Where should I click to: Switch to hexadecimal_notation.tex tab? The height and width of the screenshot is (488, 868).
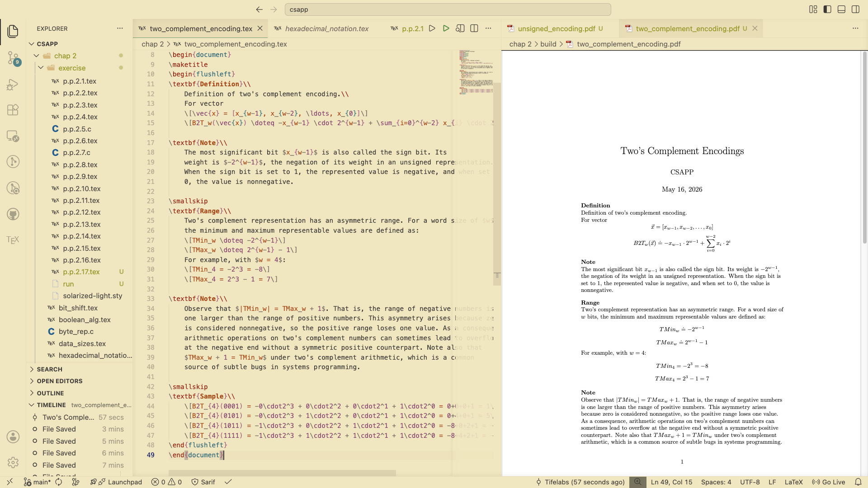tap(326, 28)
